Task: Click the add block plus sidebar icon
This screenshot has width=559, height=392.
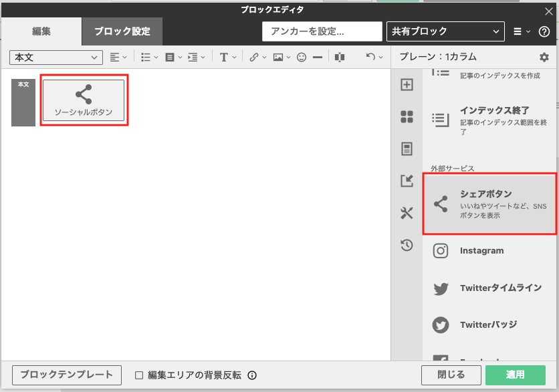Action: point(407,84)
